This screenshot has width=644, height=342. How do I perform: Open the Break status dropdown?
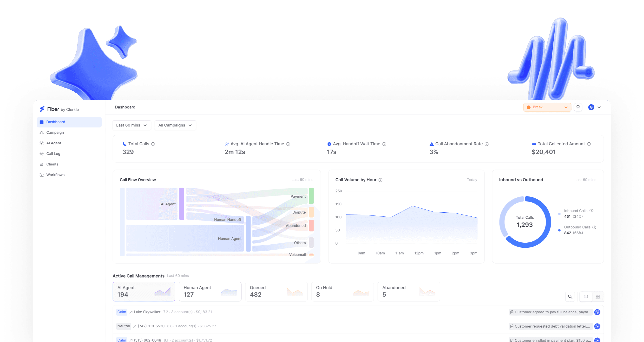click(x=547, y=107)
